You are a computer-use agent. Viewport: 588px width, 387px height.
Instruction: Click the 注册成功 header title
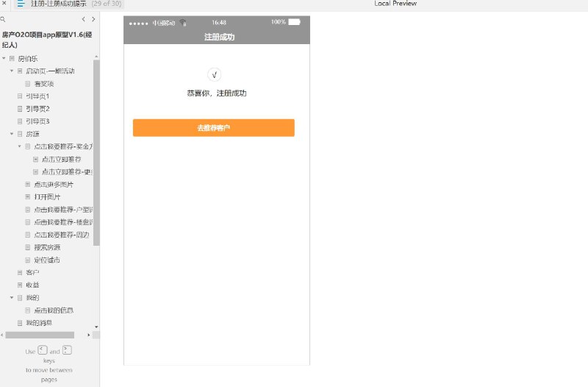click(x=219, y=37)
